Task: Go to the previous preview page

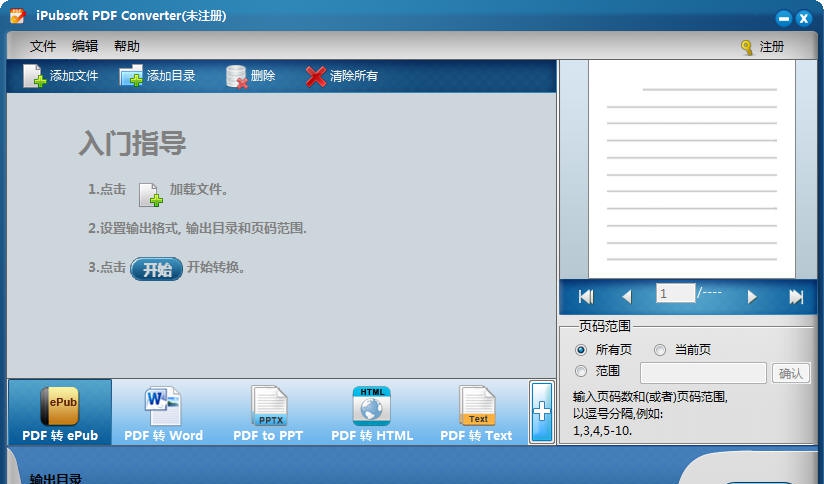Action: (626, 297)
